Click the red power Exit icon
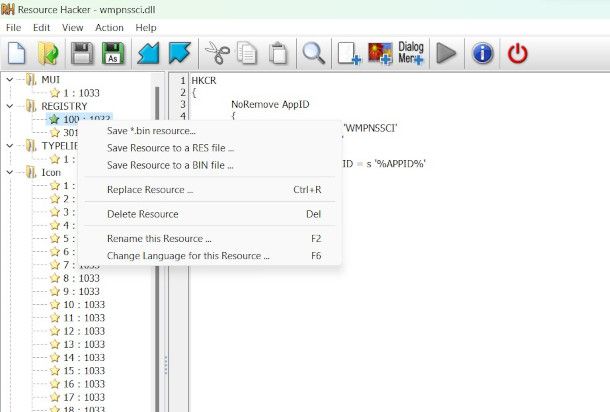Screen dimensions: 610x412 click(x=517, y=53)
